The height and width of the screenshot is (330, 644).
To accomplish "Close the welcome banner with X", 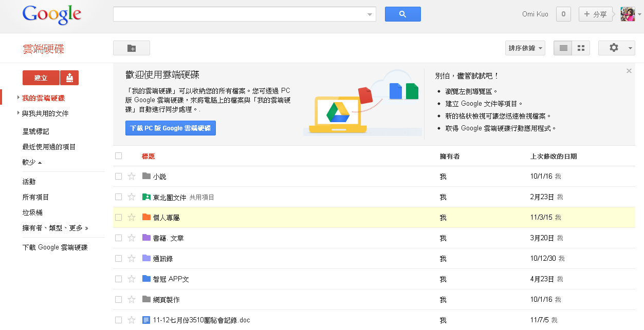I will click(x=629, y=71).
